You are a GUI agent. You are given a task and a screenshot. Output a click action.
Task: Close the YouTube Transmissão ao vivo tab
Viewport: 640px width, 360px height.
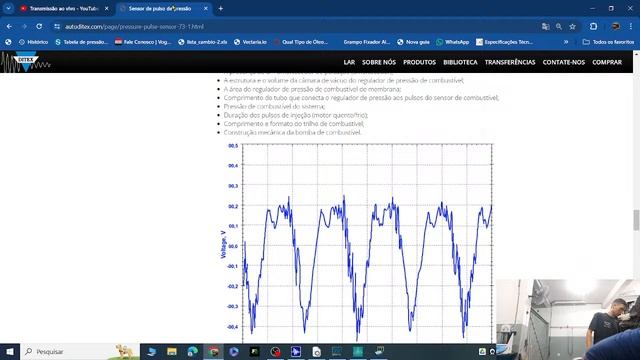pos(107,9)
